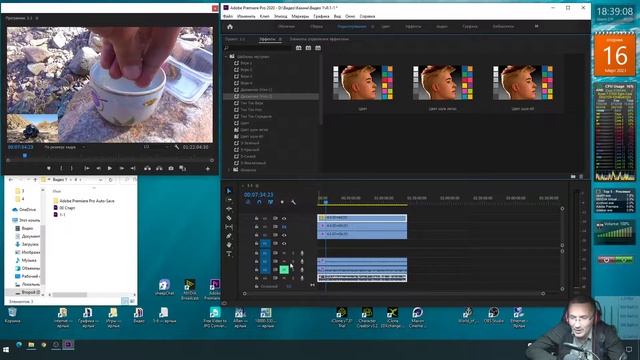Export frame with the camera icon
The image size is (640, 360).
[171, 168]
